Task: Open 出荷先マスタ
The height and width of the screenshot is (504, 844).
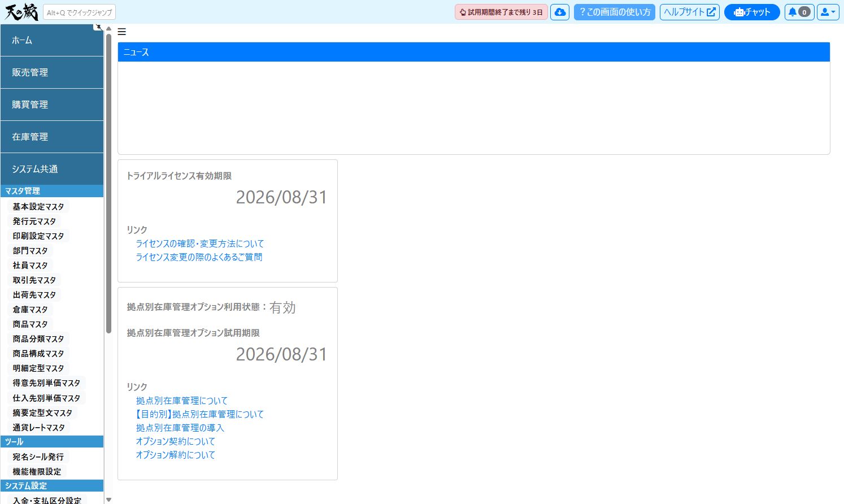Action: coord(34,295)
